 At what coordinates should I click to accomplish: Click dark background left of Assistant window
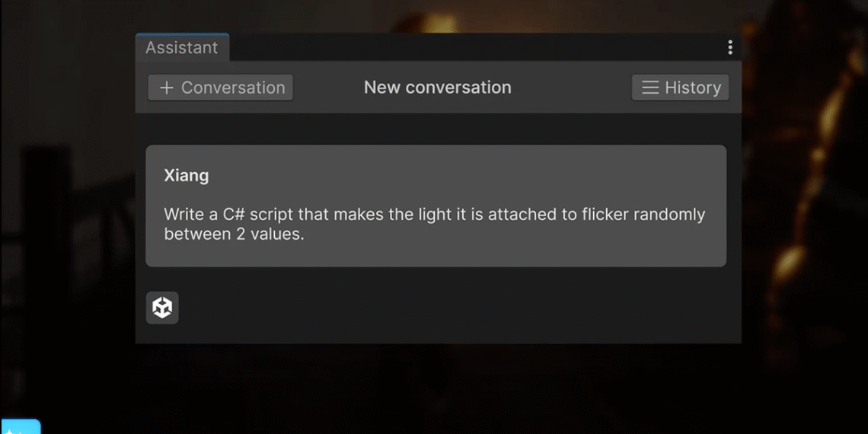(x=67, y=228)
